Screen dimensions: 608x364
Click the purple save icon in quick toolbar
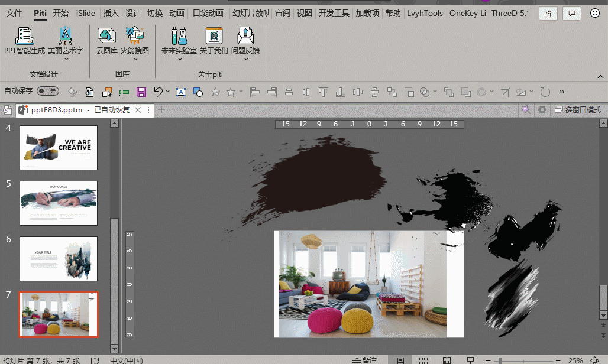click(x=141, y=92)
